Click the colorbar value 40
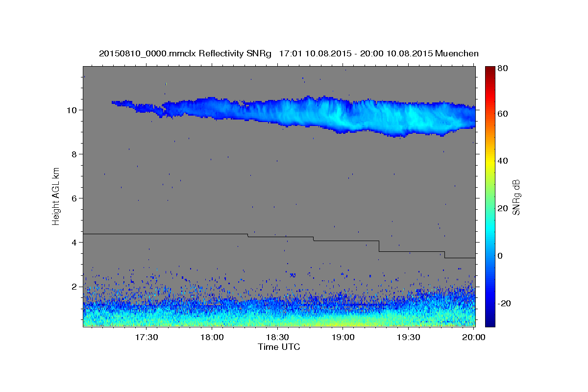588x392 pixels. click(502, 161)
